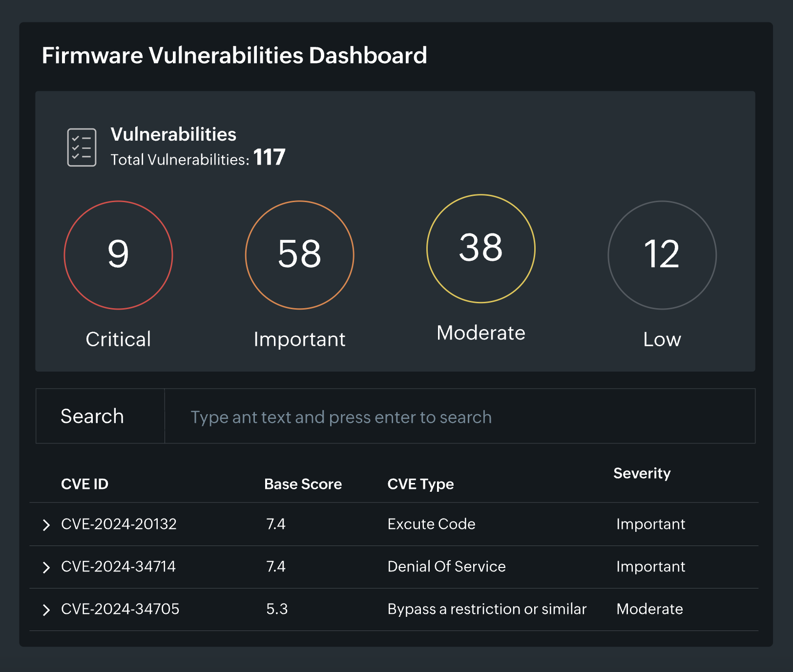Click the search text input field

(x=459, y=417)
